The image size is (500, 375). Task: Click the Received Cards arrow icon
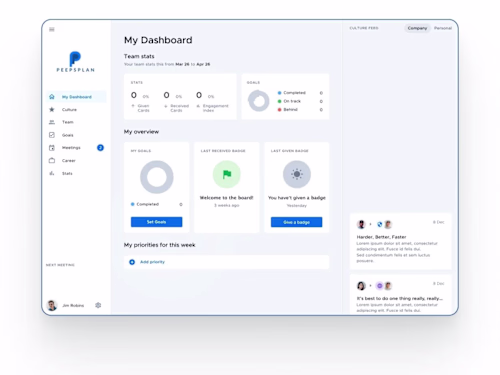tap(166, 106)
